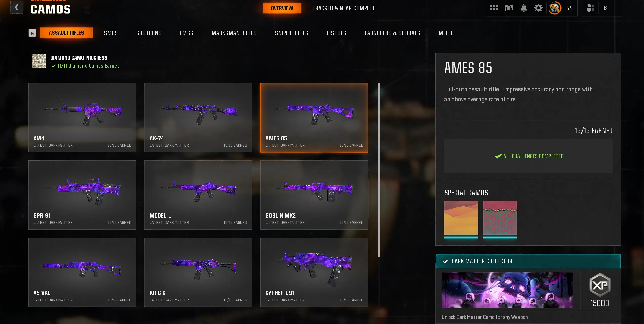The image size is (644, 324).
Task: Click the weapon list vertical scrollbar
Action: [379, 170]
